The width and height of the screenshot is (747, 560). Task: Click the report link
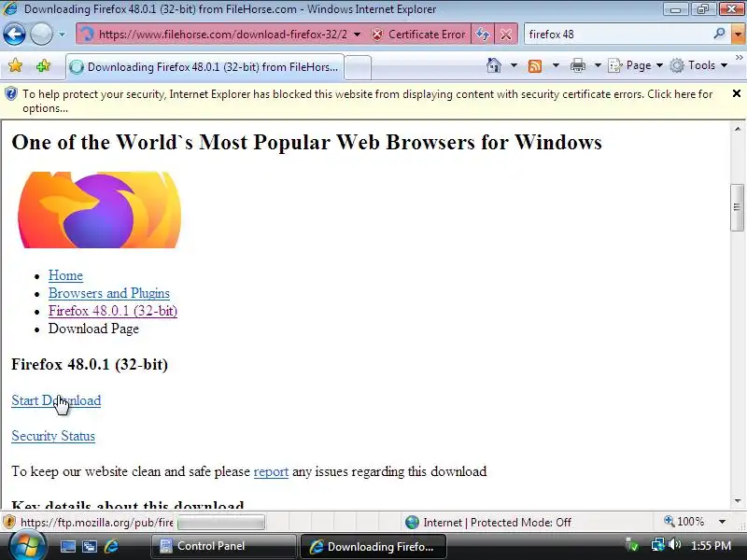pyautogui.click(x=271, y=471)
